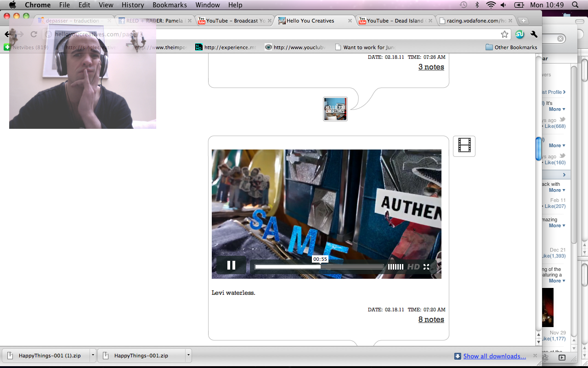This screenshot has width=588, height=368.
Task: Enter fullscreen mode on video player
Action: (x=426, y=267)
